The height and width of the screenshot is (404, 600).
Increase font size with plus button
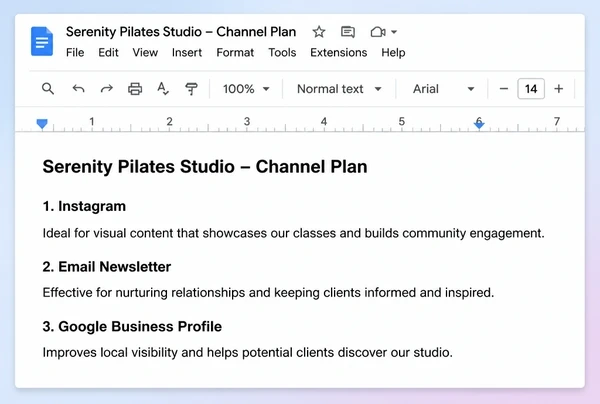[559, 89]
